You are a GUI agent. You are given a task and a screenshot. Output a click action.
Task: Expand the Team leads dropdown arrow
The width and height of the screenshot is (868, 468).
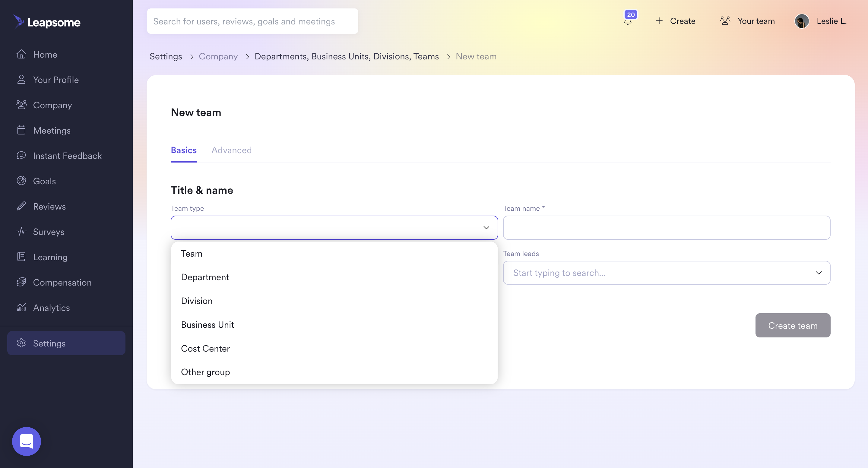(819, 273)
